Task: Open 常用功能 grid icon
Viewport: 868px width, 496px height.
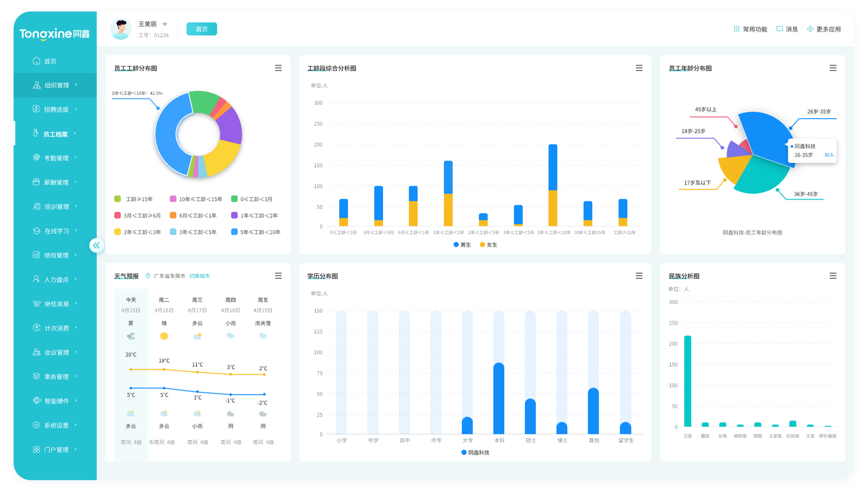Action: coord(737,29)
